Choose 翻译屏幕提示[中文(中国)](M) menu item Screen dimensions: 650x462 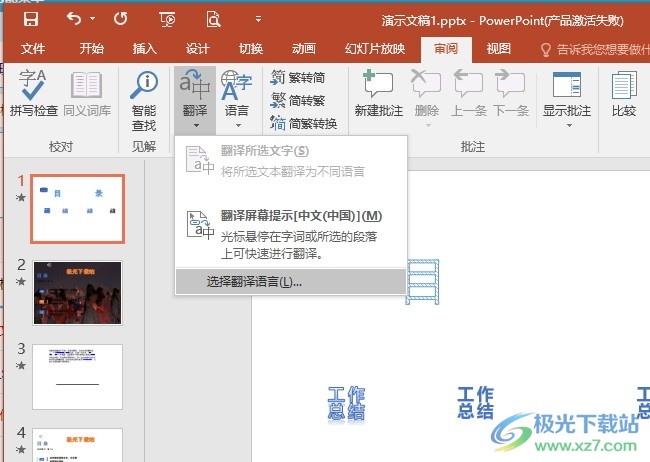291,234
